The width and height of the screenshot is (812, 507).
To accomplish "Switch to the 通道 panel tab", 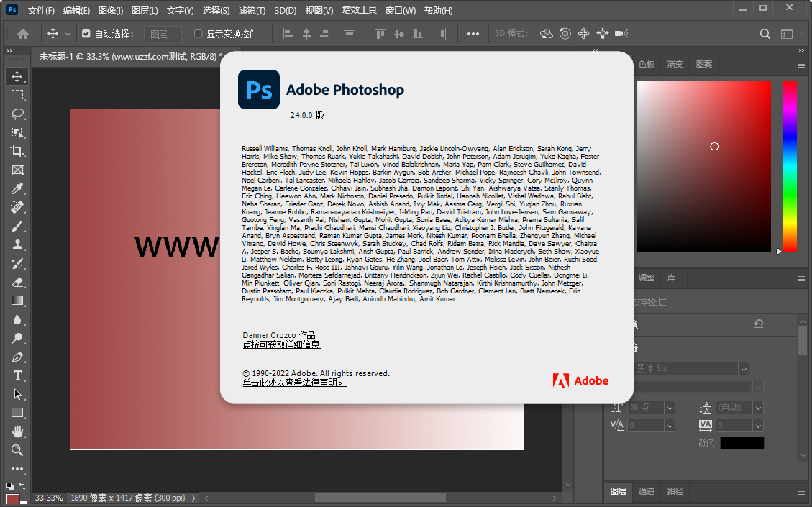I will [646, 491].
